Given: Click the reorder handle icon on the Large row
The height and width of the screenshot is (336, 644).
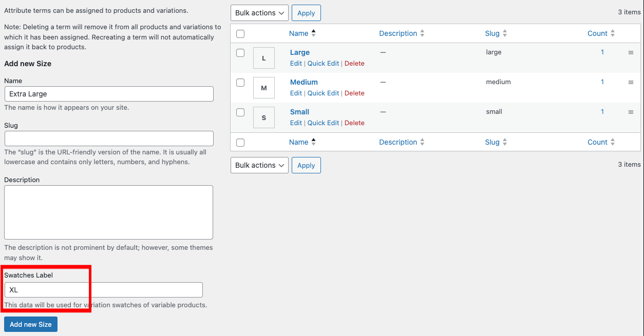Looking at the screenshot, I should tap(631, 52).
